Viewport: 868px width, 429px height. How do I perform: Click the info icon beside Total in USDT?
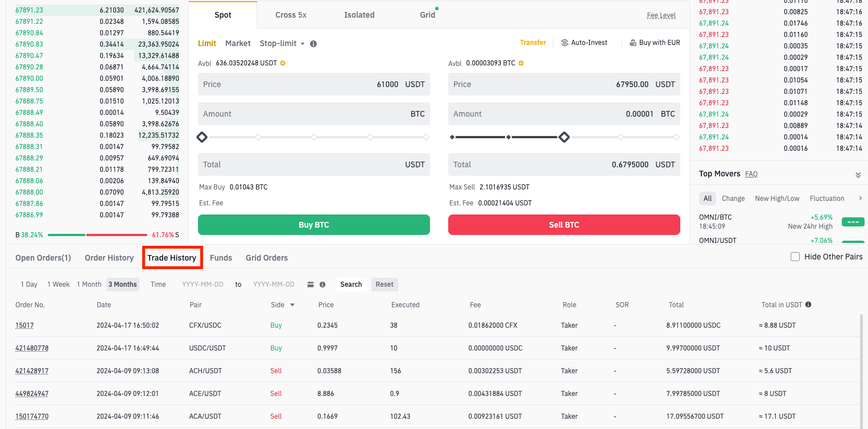[808, 305]
